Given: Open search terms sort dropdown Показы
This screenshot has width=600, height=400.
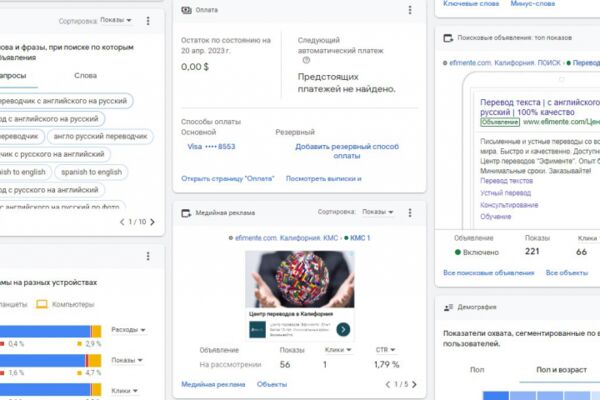Looking at the screenshot, I should pos(116,20).
